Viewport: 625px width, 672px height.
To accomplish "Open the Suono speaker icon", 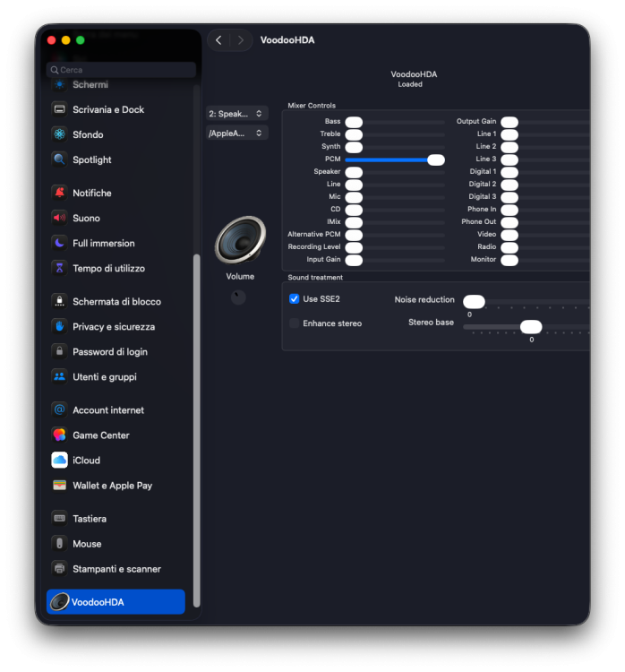I will 59,218.
